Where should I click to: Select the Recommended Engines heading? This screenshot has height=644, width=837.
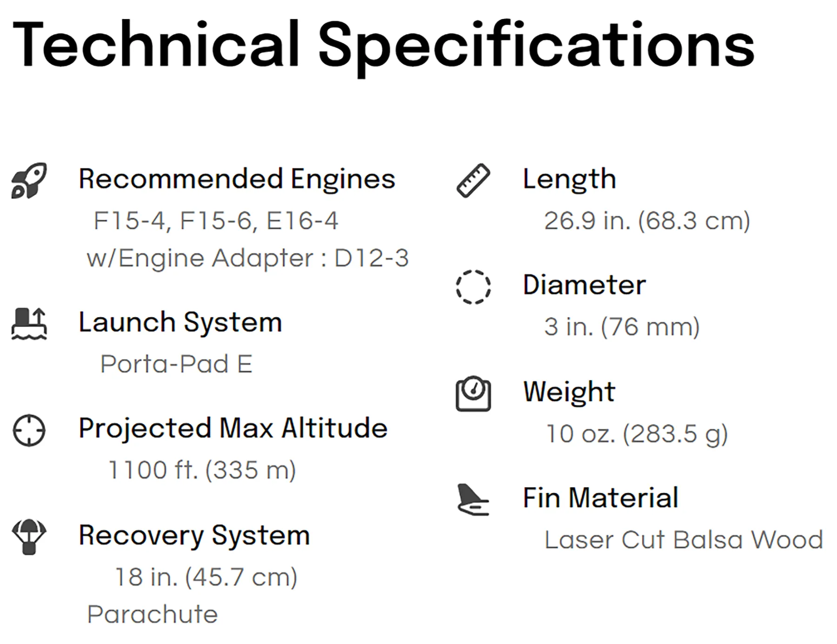pos(237,179)
